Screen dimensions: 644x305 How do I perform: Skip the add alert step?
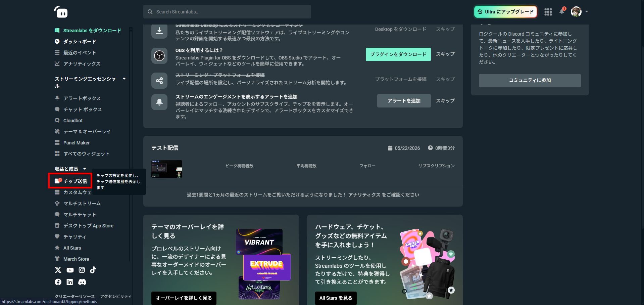(445, 101)
